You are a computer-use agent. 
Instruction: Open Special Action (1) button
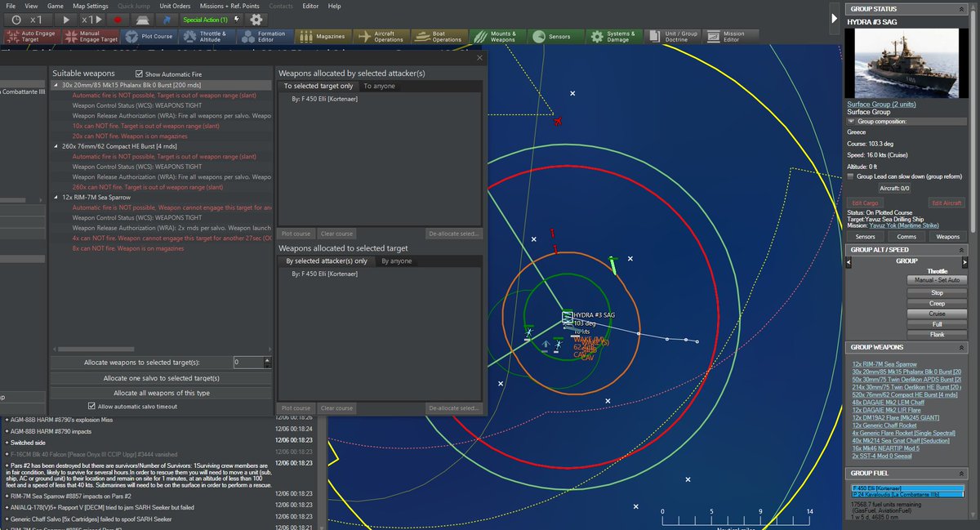point(212,19)
